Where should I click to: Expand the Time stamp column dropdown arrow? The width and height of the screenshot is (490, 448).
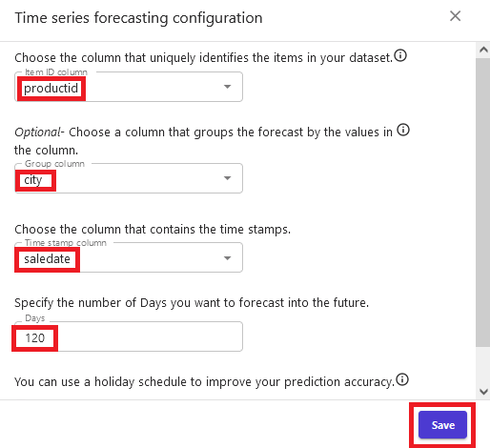tap(227, 258)
